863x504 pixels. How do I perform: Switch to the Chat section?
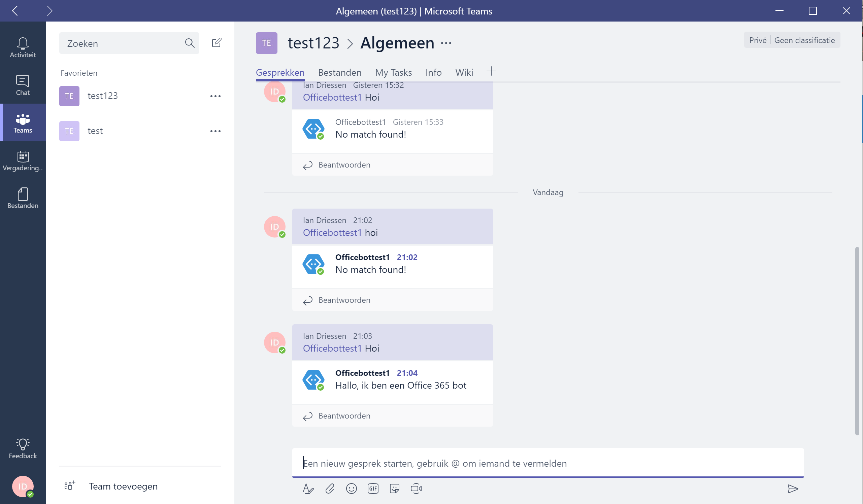(23, 85)
